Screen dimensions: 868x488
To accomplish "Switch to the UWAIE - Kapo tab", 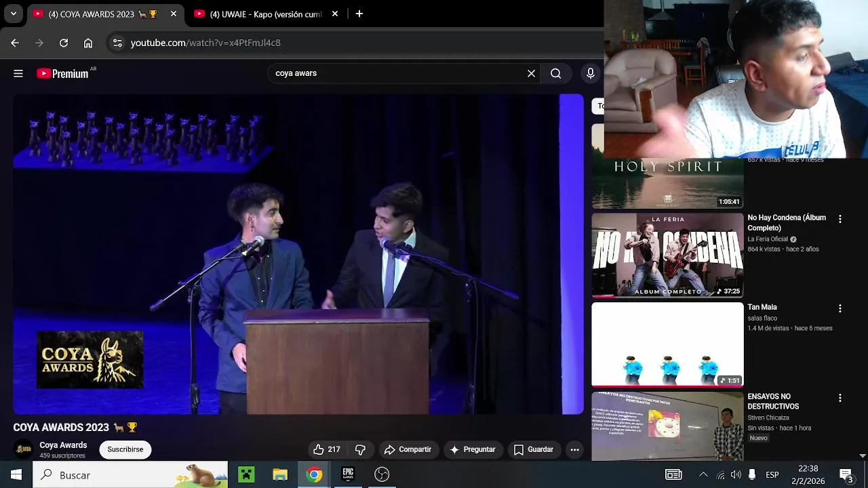I will pyautogui.click(x=266, y=14).
